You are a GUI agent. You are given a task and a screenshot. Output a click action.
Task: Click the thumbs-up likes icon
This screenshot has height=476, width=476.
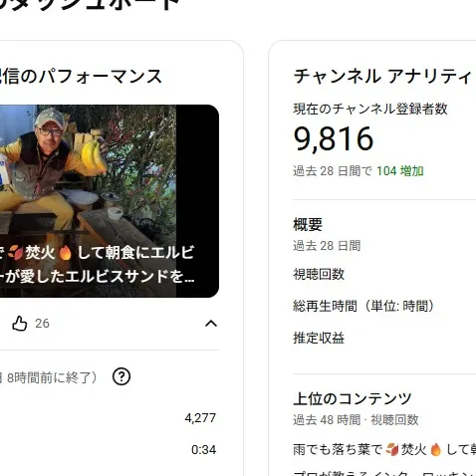pyautogui.click(x=20, y=324)
